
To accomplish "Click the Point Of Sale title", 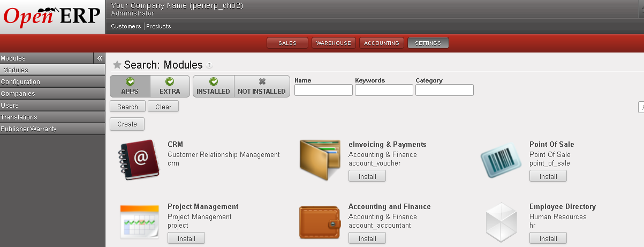I will coord(551,144).
